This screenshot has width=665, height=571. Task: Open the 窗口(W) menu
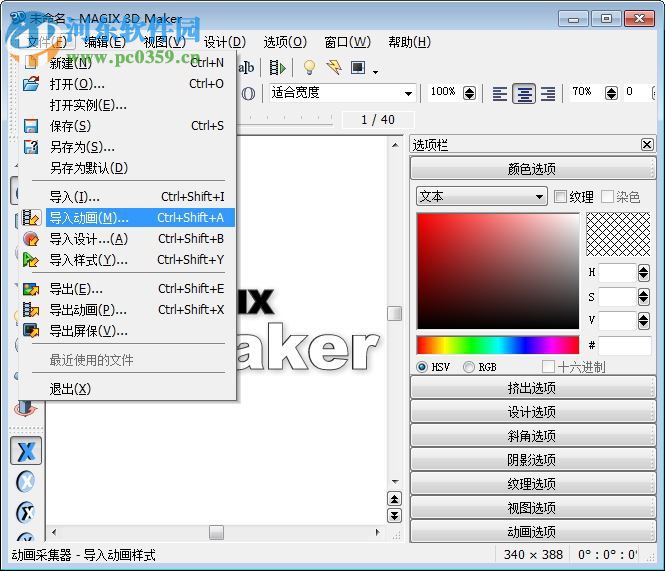[347, 42]
